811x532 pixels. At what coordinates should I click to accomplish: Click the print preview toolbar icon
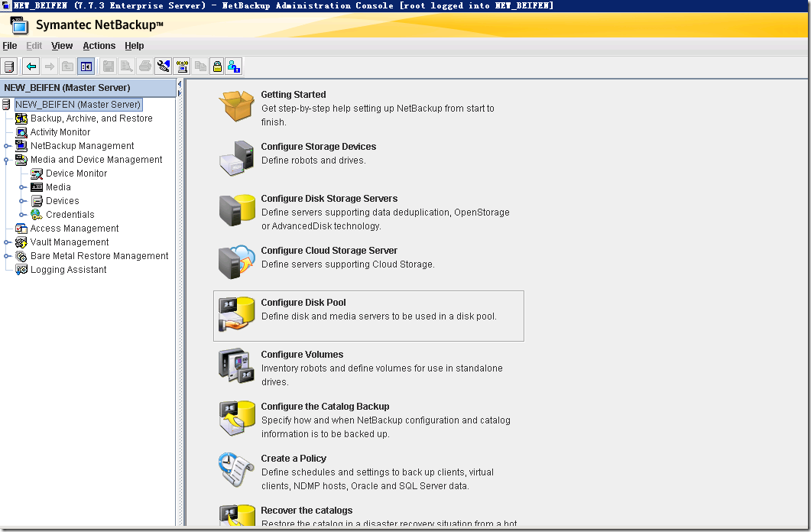click(127, 66)
